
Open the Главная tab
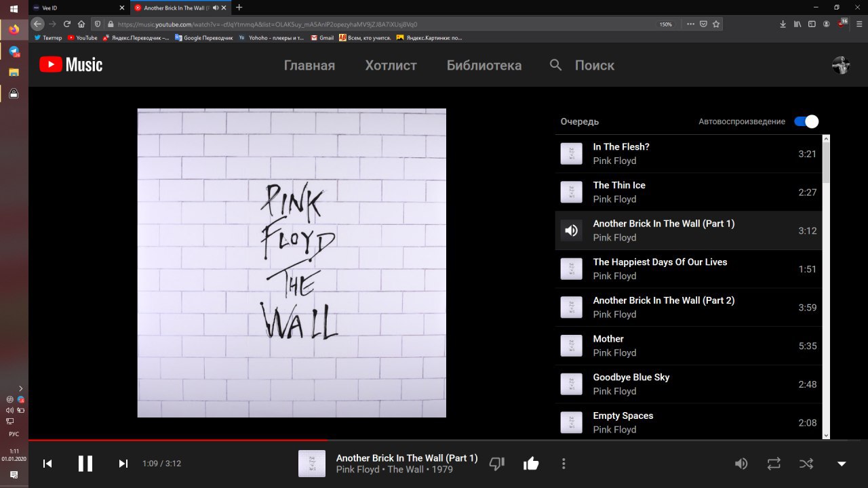(309, 65)
